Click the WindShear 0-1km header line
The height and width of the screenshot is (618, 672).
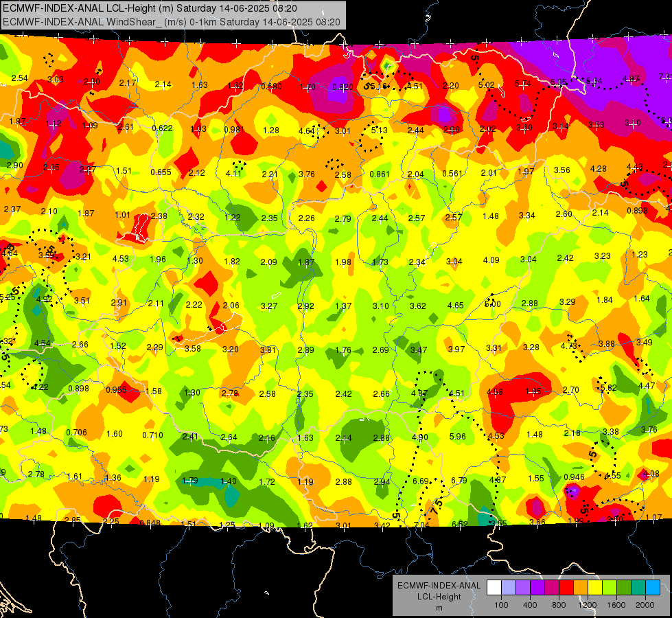click(172, 22)
